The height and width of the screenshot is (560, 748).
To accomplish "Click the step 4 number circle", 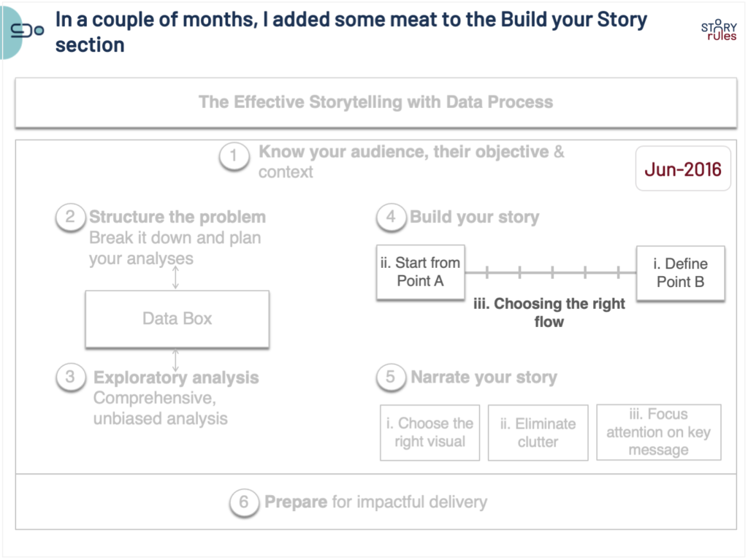I will tap(391, 217).
